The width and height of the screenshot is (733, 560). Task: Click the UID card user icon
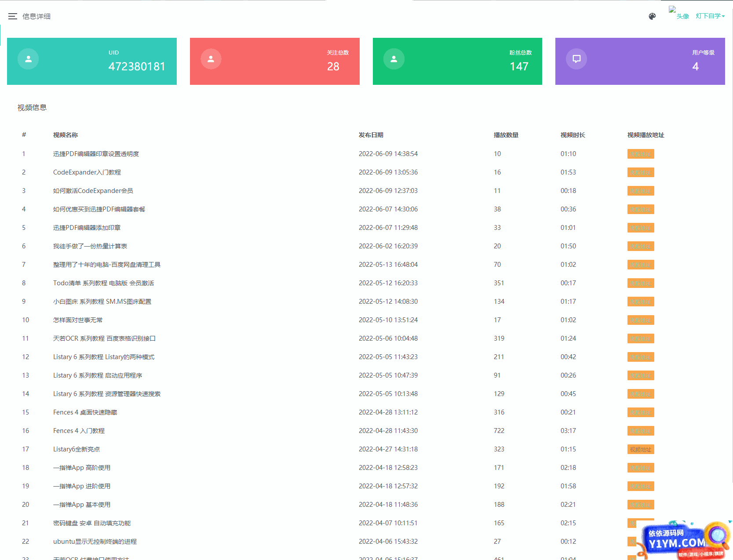pos(28,59)
